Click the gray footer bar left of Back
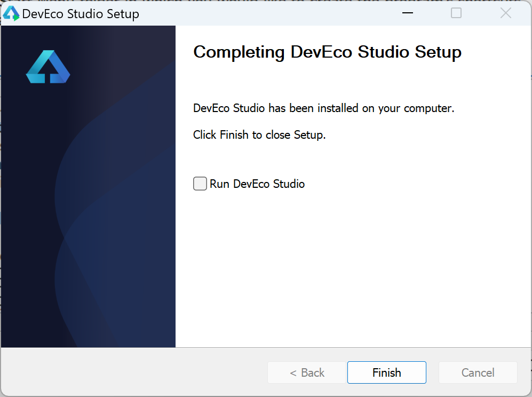Image resolution: width=532 pixels, height=397 pixels. (133, 372)
